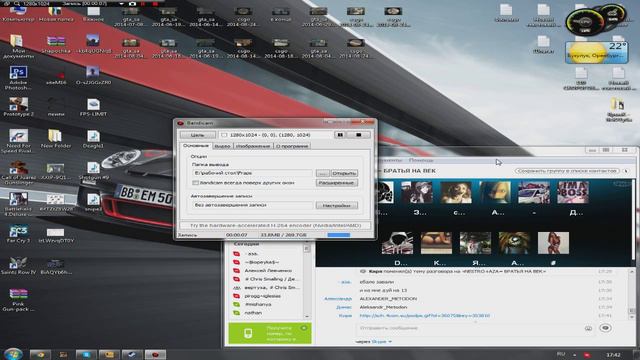Open the Помощь menu in Skype

421,160
